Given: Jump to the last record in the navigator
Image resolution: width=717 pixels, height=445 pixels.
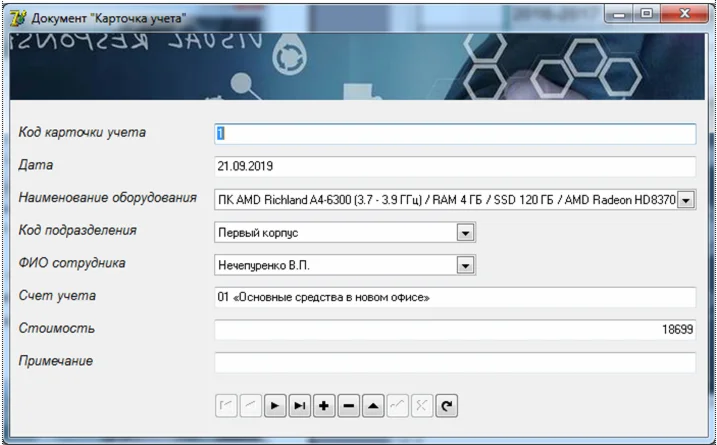Looking at the screenshot, I should coord(300,406).
